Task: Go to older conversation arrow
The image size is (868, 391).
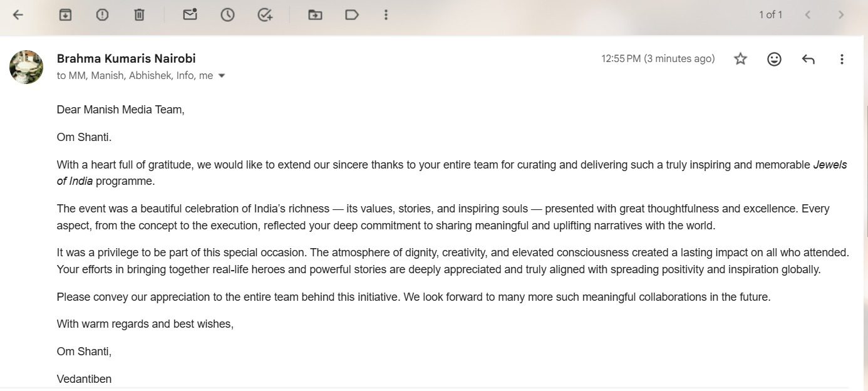Action: coord(841,14)
